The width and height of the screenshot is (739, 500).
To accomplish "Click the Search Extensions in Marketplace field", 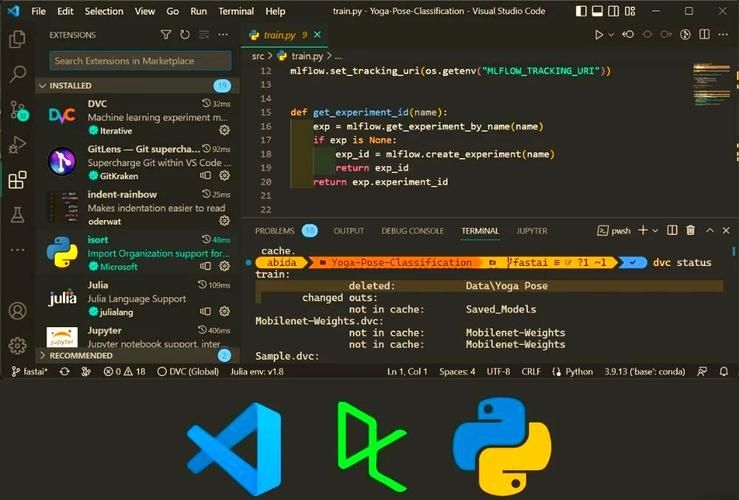I will point(140,61).
